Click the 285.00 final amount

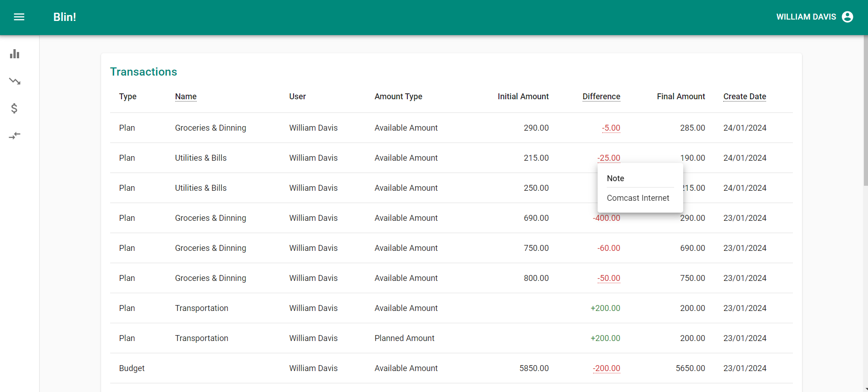692,128
